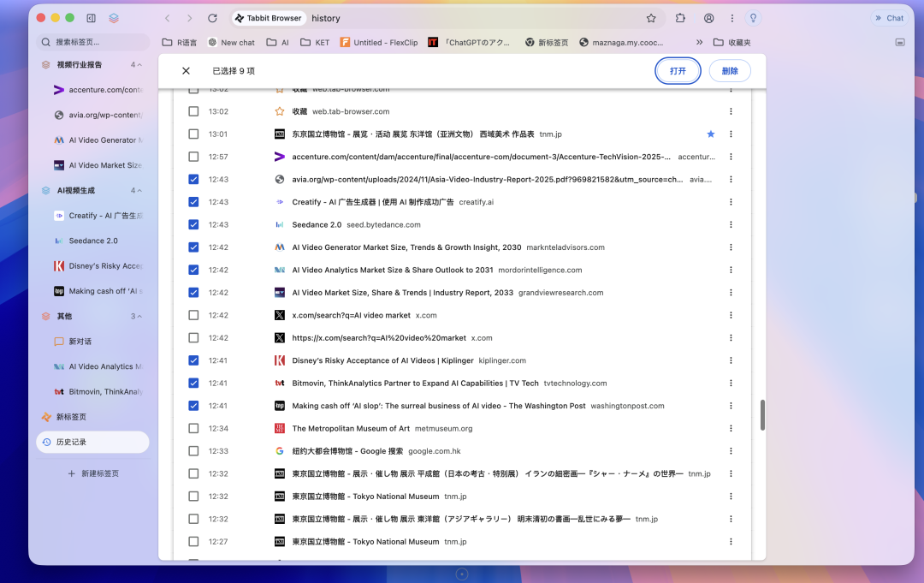Show more bookmarks with double chevron
924x583 pixels.
(699, 43)
